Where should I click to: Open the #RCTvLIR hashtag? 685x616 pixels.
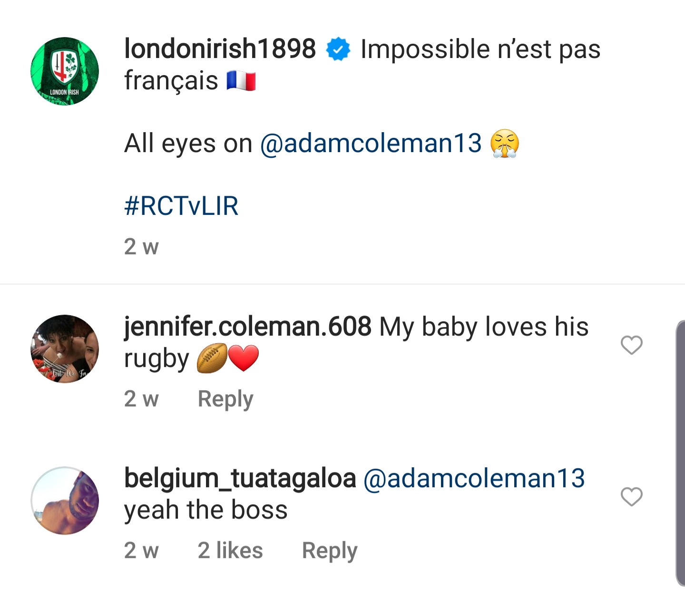tap(181, 206)
